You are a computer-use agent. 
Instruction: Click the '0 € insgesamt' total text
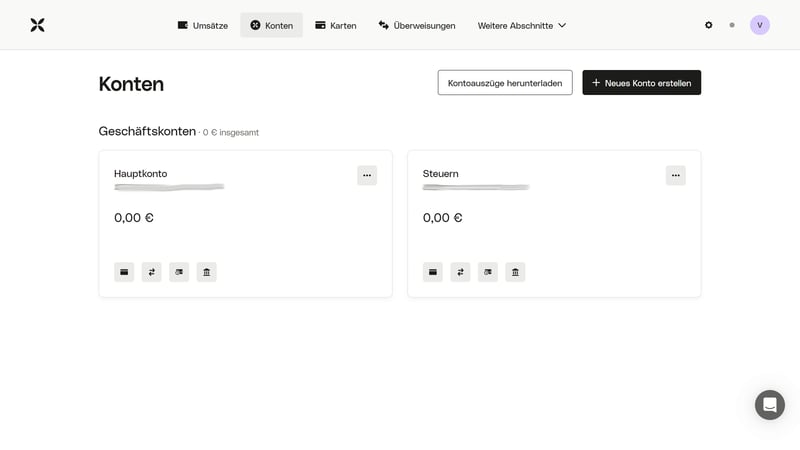pyautogui.click(x=231, y=132)
